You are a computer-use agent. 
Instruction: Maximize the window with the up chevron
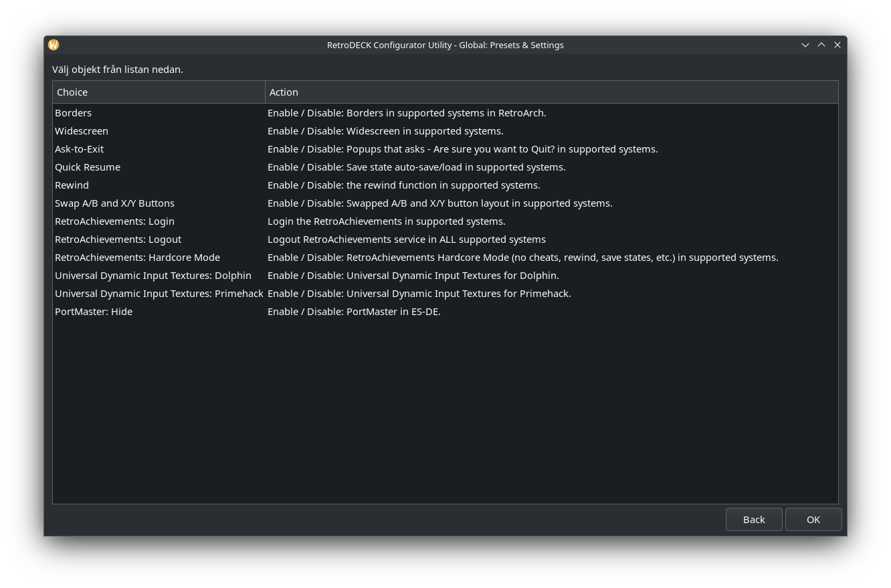[821, 45]
